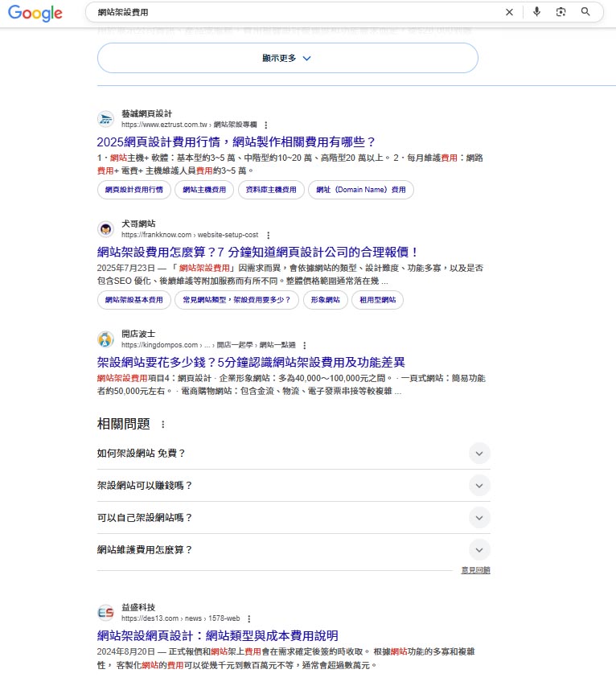Open Google Lens image search icon
The height and width of the screenshot is (690, 616).
(561, 12)
